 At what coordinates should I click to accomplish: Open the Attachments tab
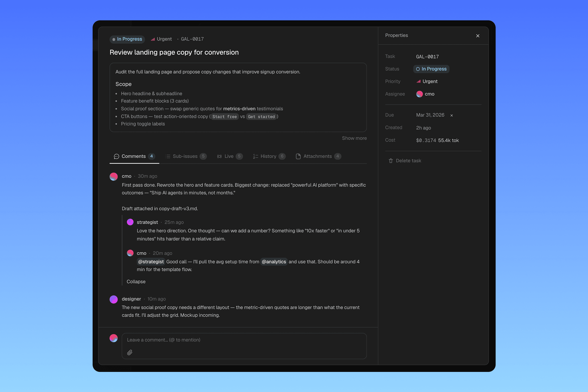[318, 156]
